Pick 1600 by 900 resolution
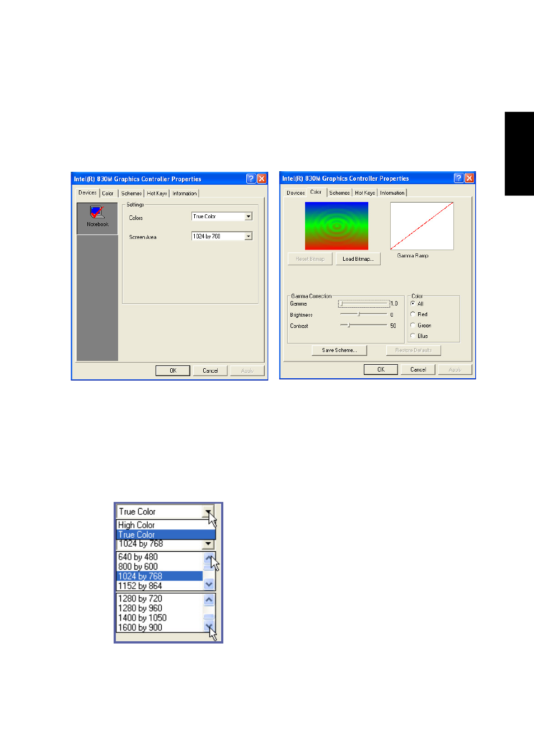534x756 pixels. 160,627
